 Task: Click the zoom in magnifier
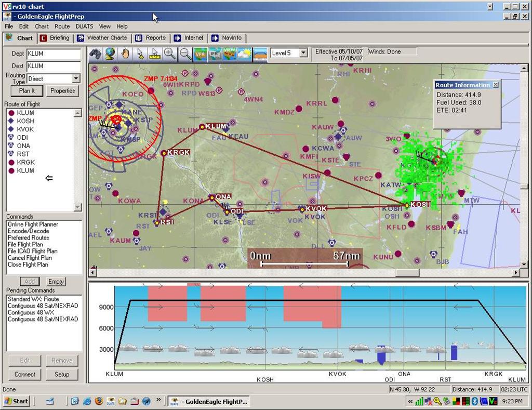[170, 54]
